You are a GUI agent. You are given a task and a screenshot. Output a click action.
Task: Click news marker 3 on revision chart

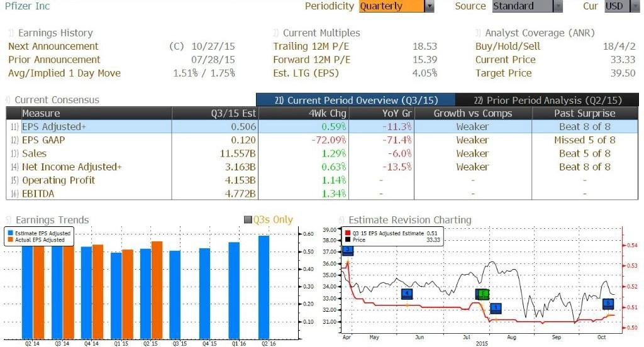(347, 250)
